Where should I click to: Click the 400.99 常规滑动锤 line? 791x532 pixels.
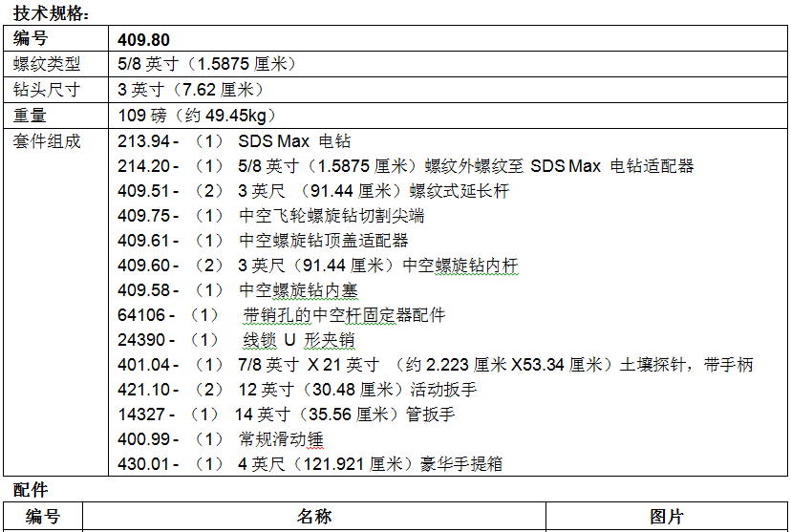click(x=221, y=439)
